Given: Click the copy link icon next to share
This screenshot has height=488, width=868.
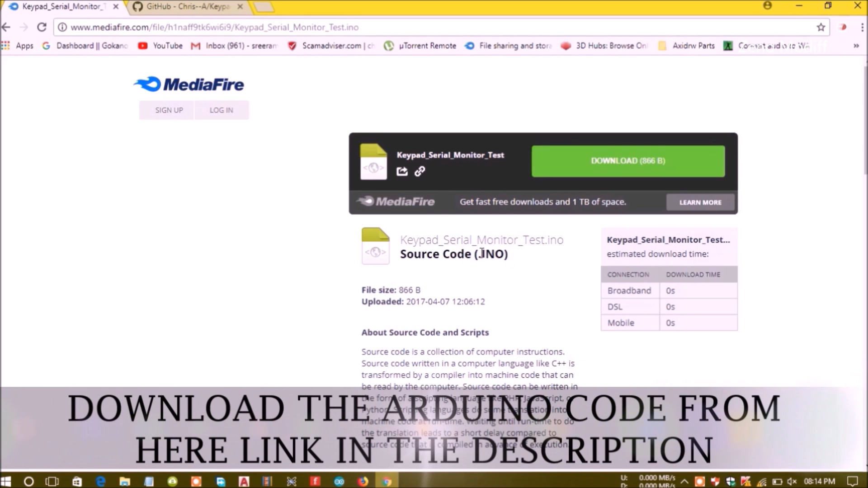Looking at the screenshot, I should 420,171.
